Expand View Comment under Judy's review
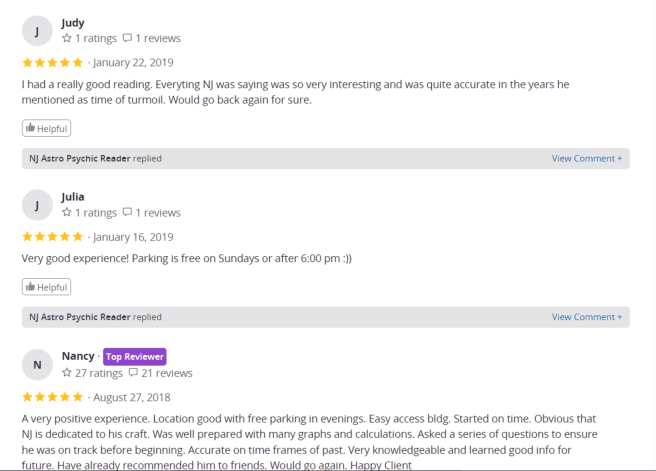 [x=586, y=158]
